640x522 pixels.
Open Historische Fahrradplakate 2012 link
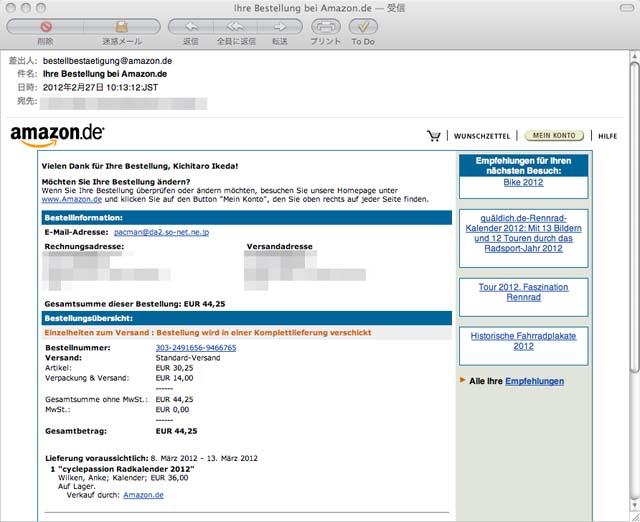pos(523,341)
